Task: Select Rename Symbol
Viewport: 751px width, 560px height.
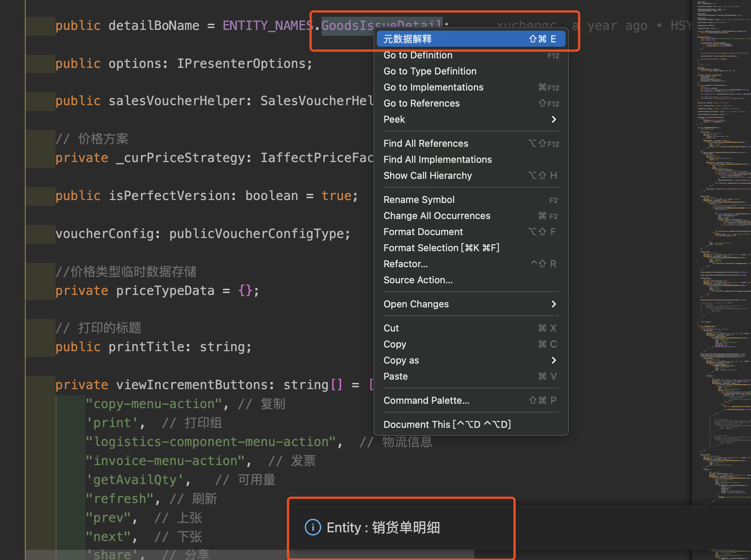Action: [x=471, y=200]
